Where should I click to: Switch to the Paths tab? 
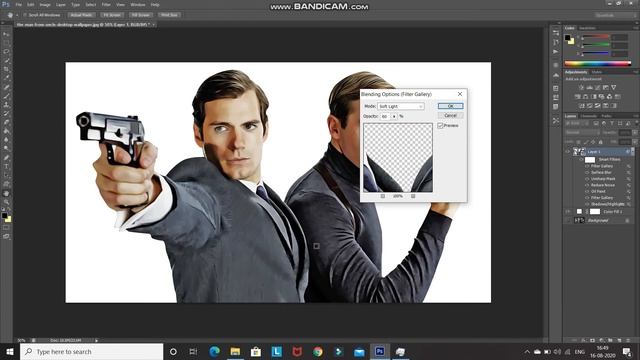[x=606, y=116]
